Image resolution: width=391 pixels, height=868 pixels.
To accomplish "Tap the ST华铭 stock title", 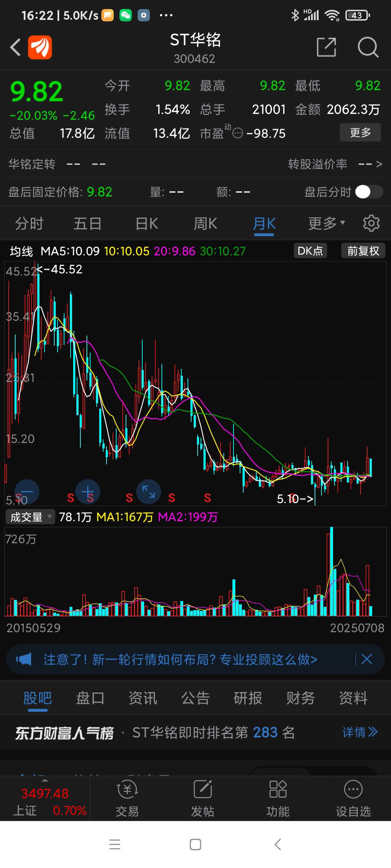I will [x=195, y=39].
